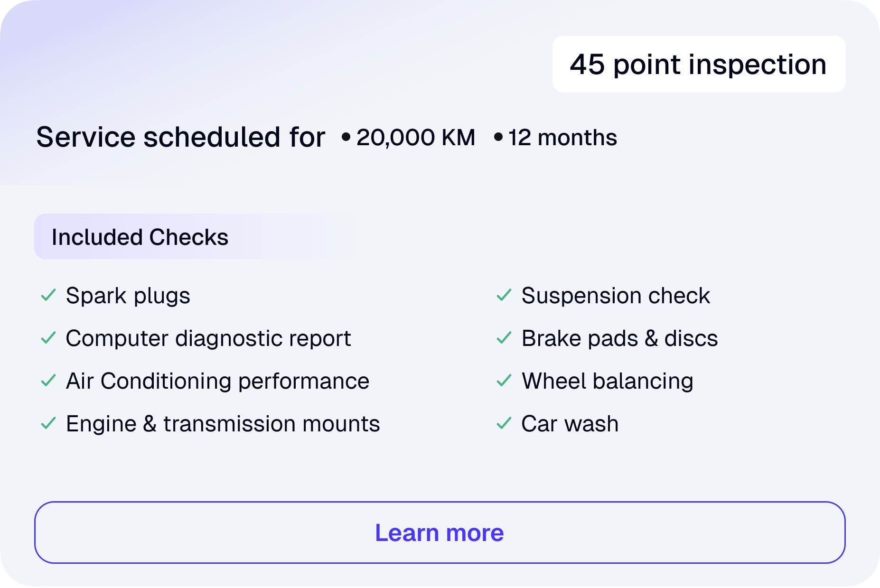Select the Computer diagnostic report text
This screenshot has height=588, width=880.
pyautogui.click(x=208, y=338)
